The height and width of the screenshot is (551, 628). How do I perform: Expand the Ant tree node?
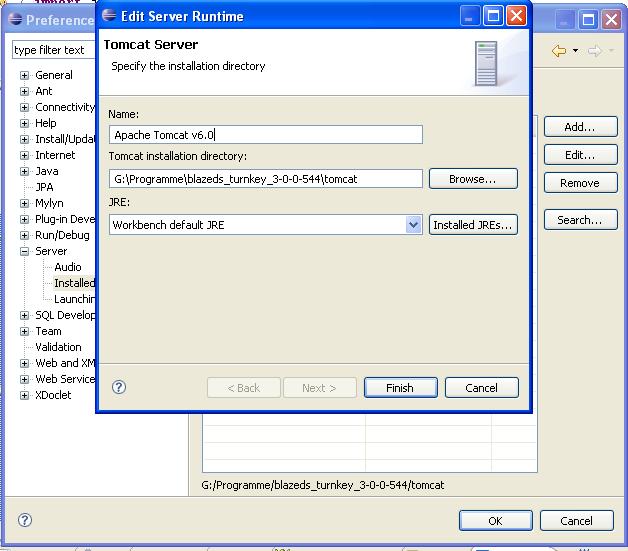(24, 91)
